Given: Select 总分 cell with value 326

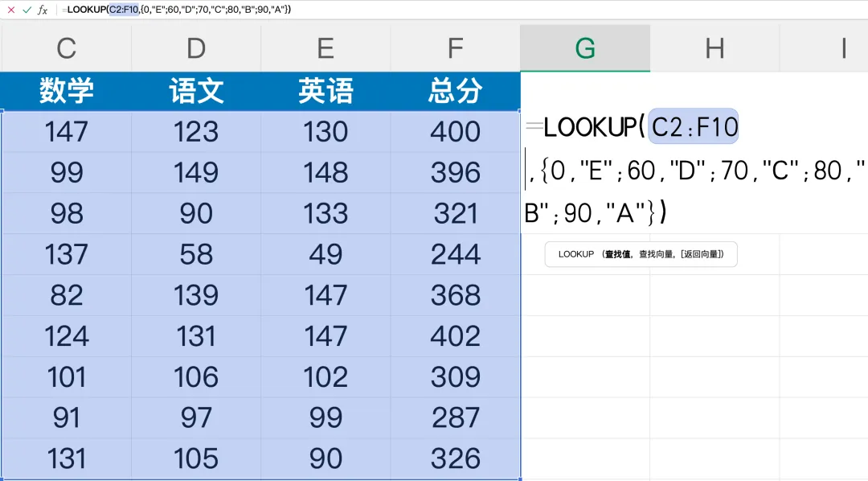Looking at the screenshot, I should coord(455,458).
